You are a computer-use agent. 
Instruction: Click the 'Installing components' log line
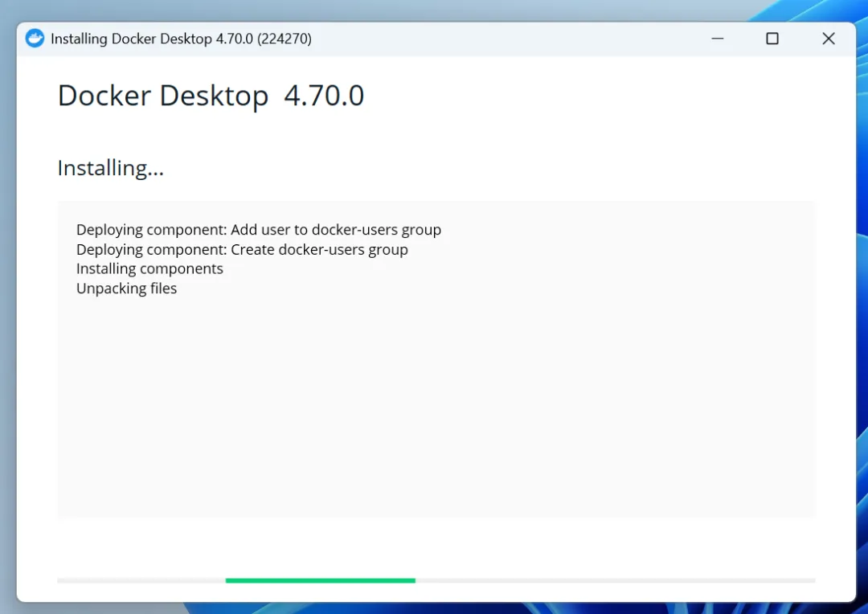149,269
